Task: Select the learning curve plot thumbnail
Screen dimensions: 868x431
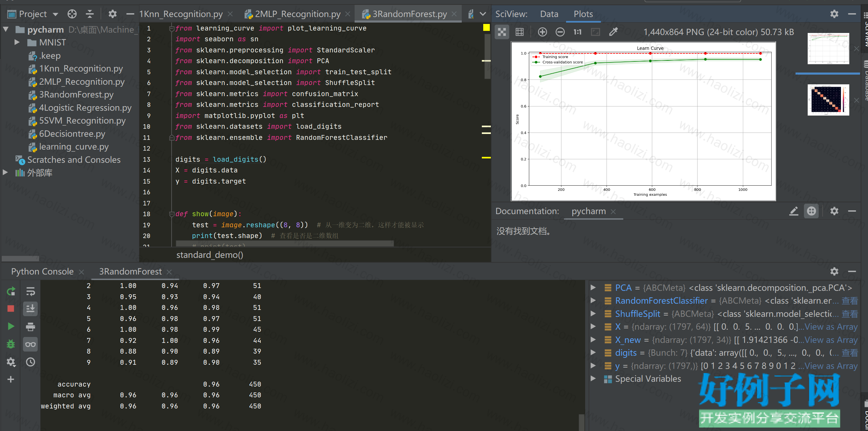Action: point(828,49)
